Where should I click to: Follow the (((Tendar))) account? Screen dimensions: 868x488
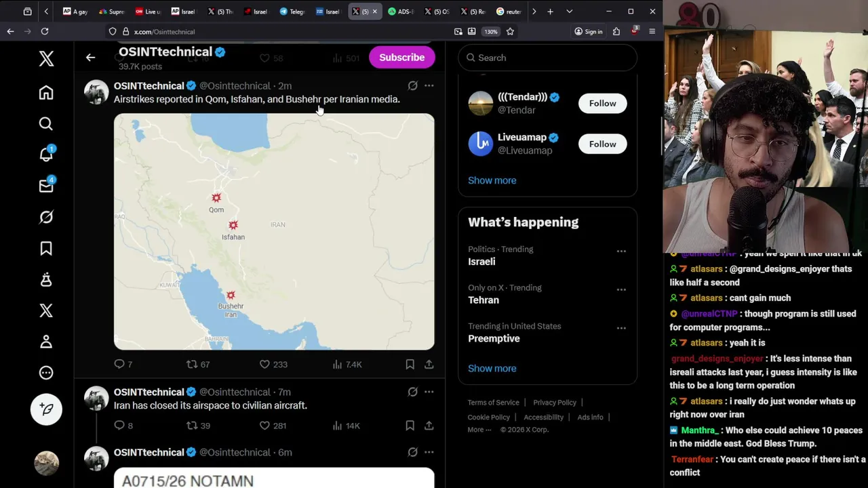pos(603,103)
